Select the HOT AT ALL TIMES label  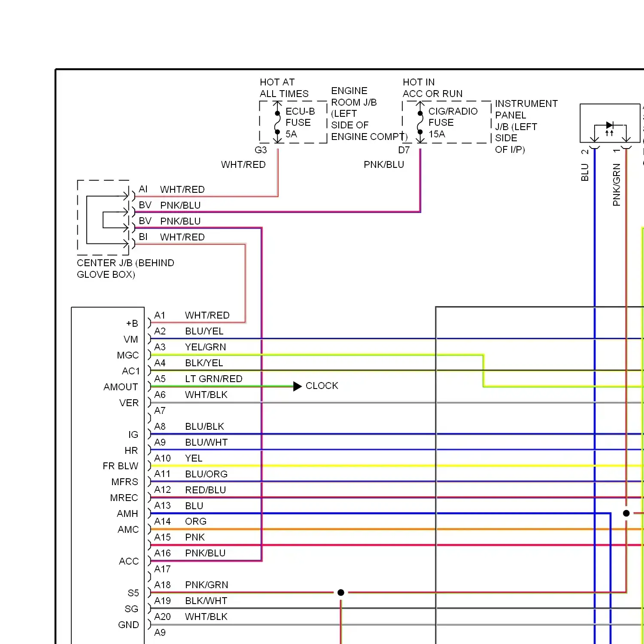284,88
